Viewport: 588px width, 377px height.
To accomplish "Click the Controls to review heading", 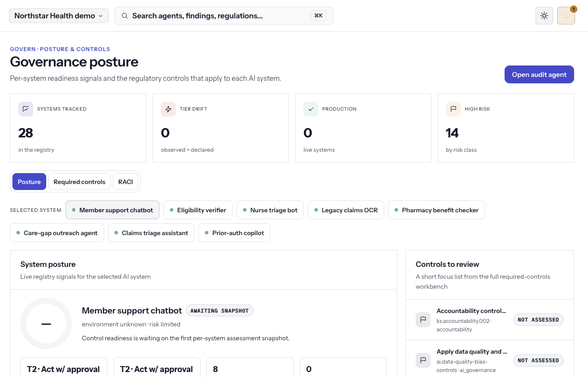I will (x=447, y=264).
